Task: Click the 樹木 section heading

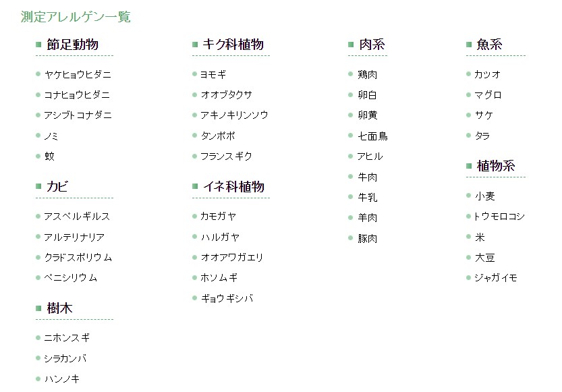Action: (59, 308)
